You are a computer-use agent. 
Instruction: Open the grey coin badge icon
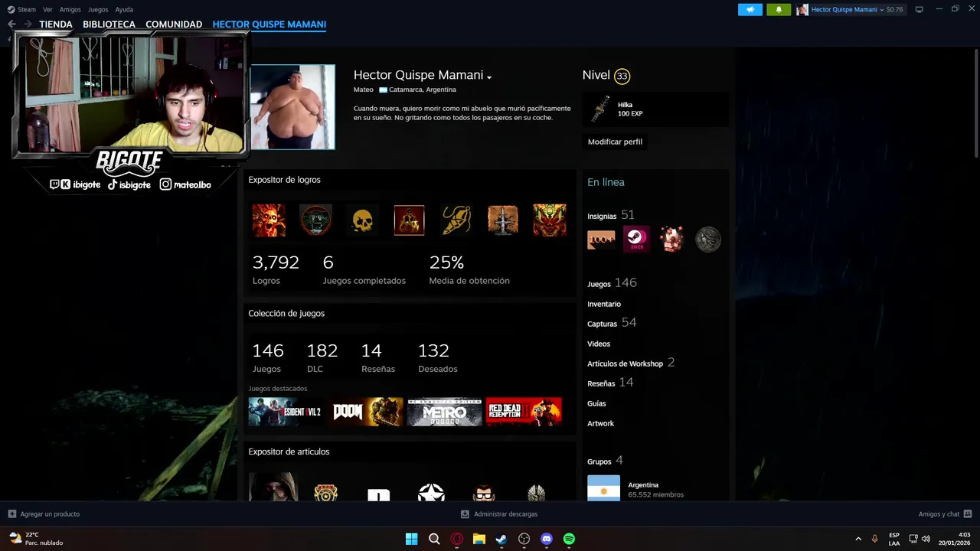coord(708,240)
